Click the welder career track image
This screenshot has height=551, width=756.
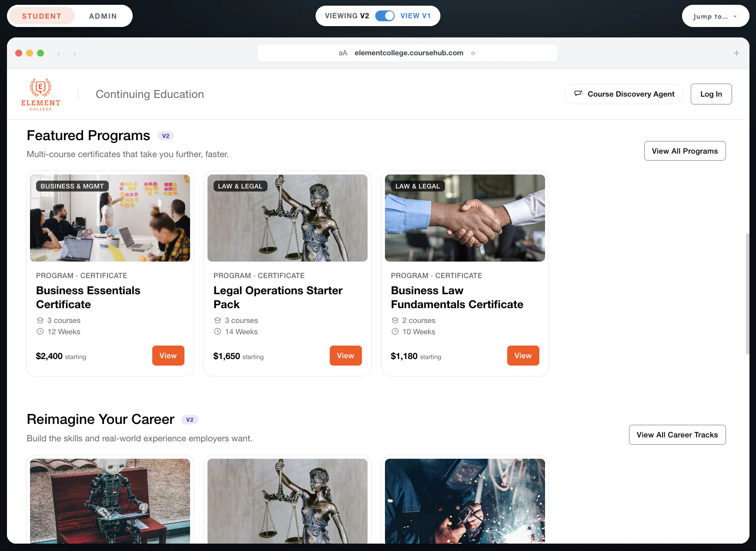[x=465, y=501]
